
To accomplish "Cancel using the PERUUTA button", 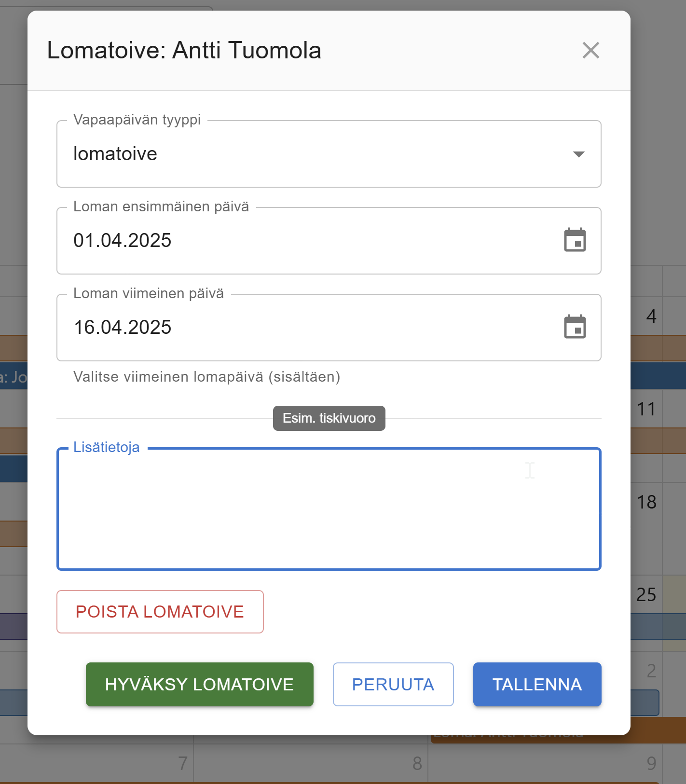I will 393,685.
